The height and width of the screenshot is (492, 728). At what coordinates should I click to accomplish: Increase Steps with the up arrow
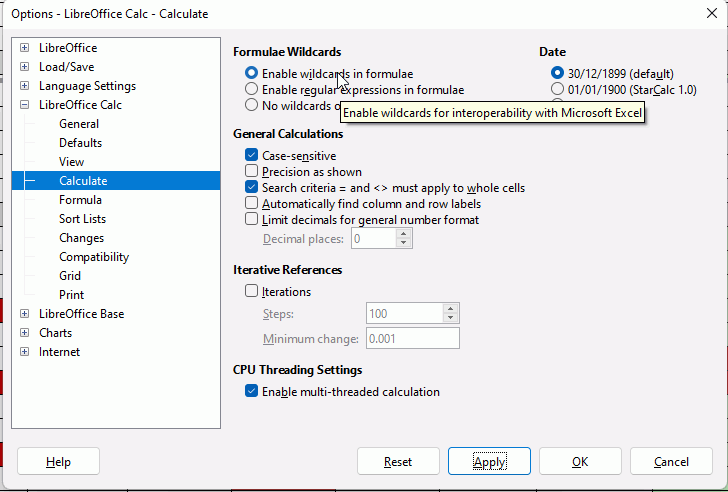pos(450,309)
